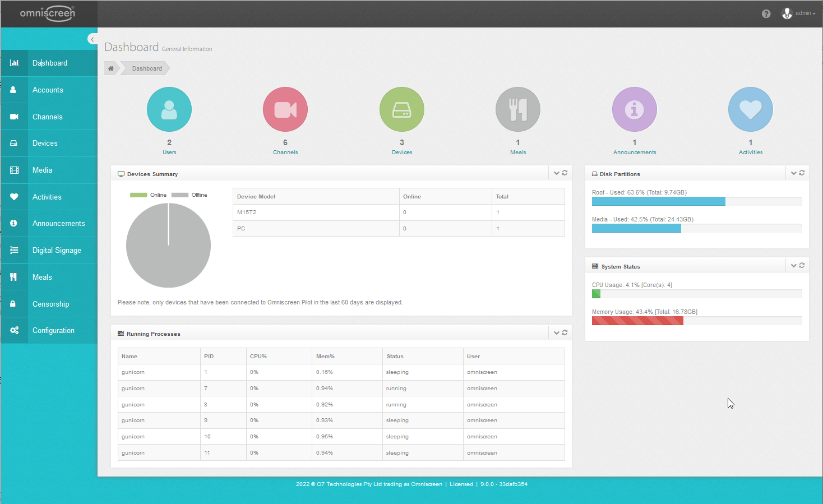Click the home breadcrumb icon
The width and height of the screenshot is (823, 504).
tap(111, 68)
